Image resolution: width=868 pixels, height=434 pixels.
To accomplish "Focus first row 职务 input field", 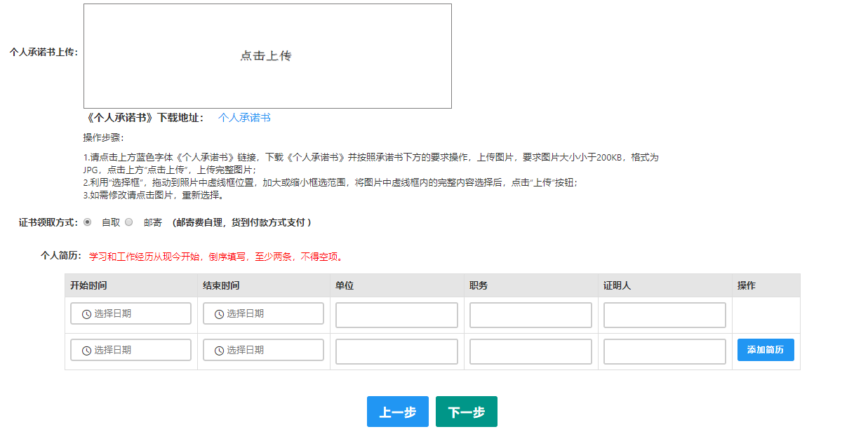I will (530, 315).
